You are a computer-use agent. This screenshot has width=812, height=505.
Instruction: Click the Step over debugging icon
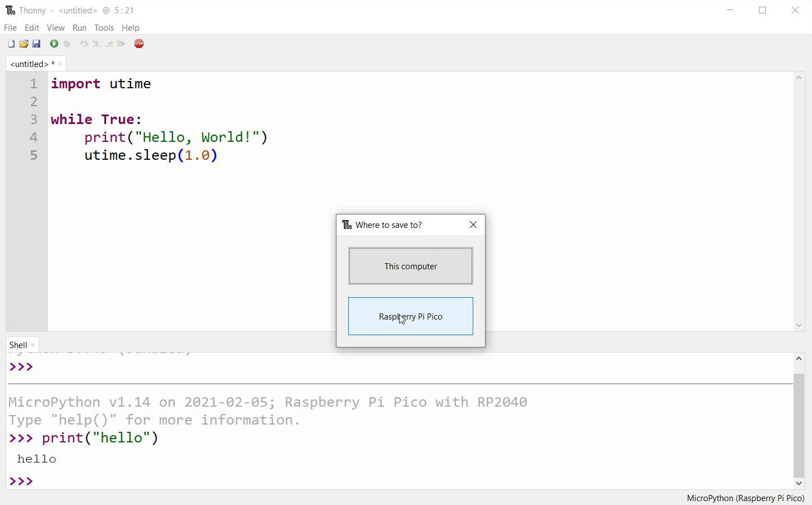tap(84, 44)
